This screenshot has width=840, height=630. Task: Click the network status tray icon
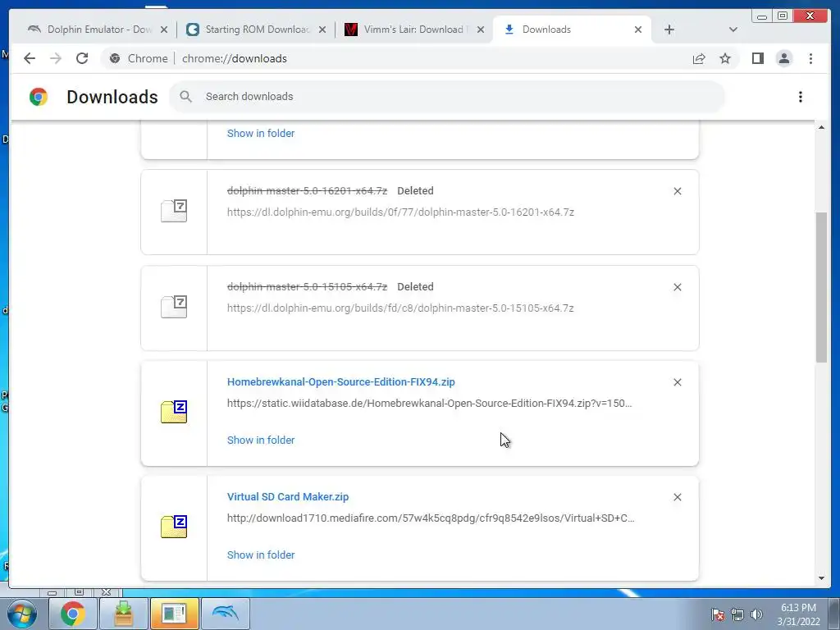737,614
